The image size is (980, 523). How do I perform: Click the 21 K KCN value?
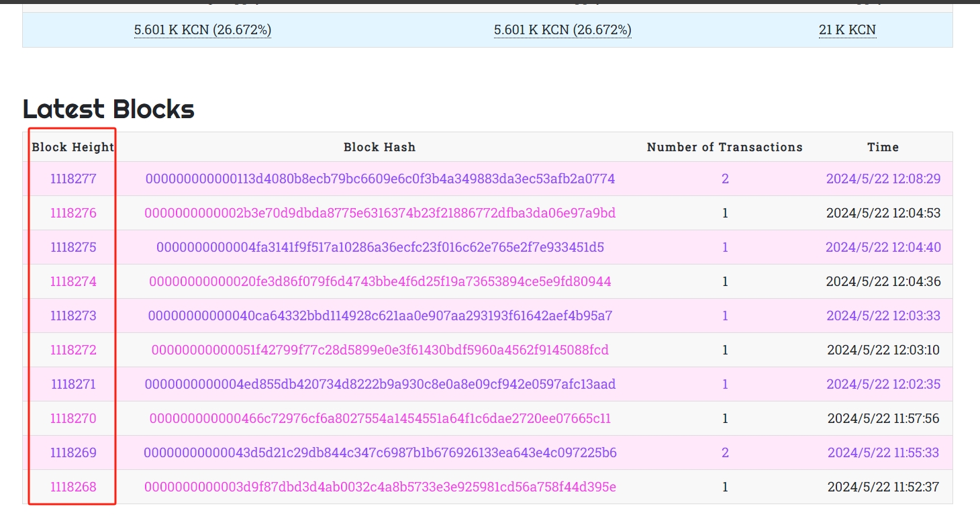coord(847,30)
